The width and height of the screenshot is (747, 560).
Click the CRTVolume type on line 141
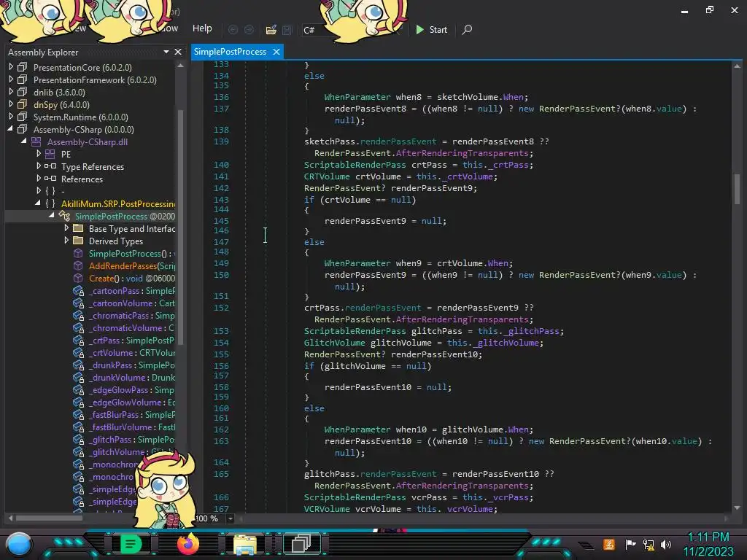327,176
